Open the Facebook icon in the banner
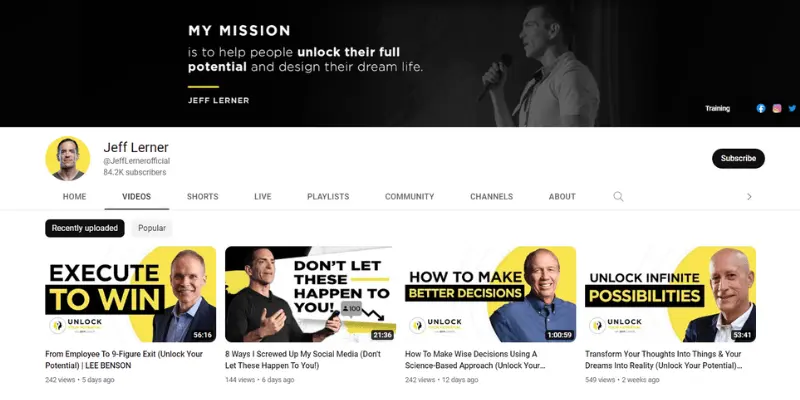The width and height of the screenshot is (800, 400). tap(761, 108)
